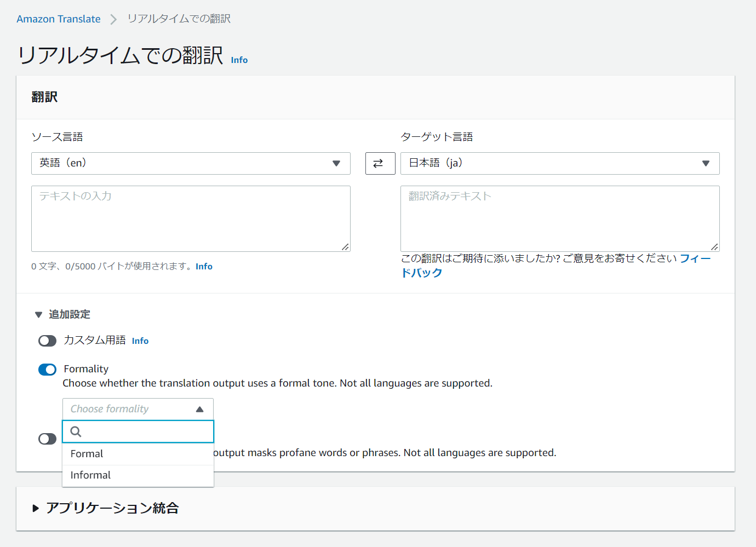Image resolution: width=756 pixels, height=547 pixels.
Task: Expand the アプリケーション統合 section
Action: (36, 508)
